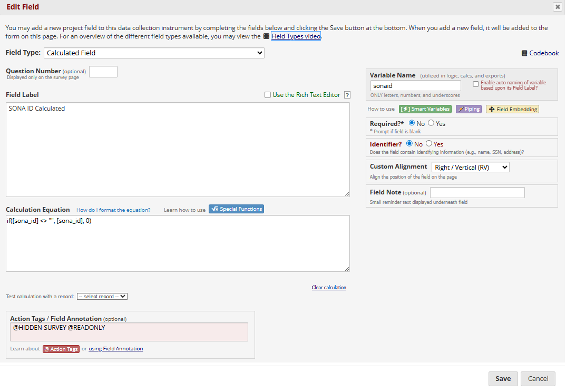Open the Smart Variables help button
The height and width of the screenshot is (392, 566).
pyautogui.click(x=425, y=109)
